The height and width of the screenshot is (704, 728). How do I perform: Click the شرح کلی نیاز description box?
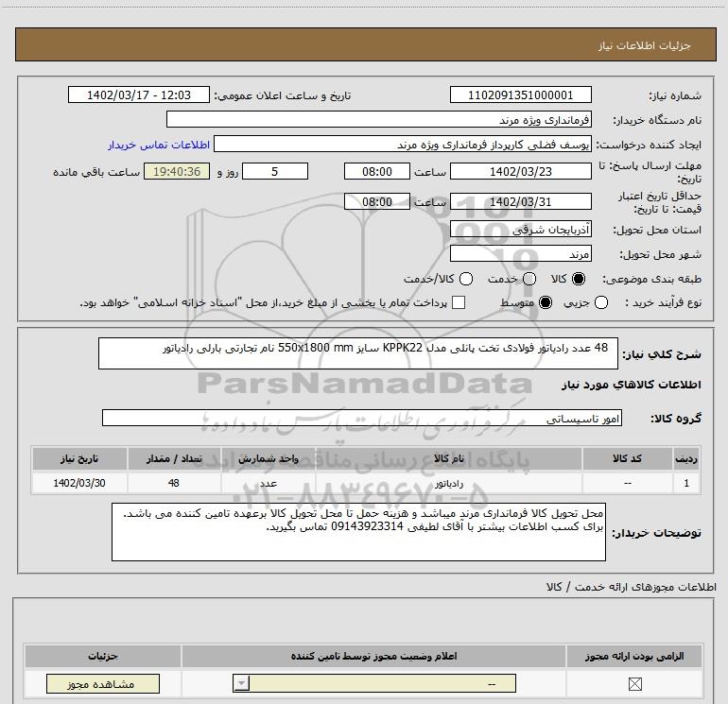[x=358, y=353]
